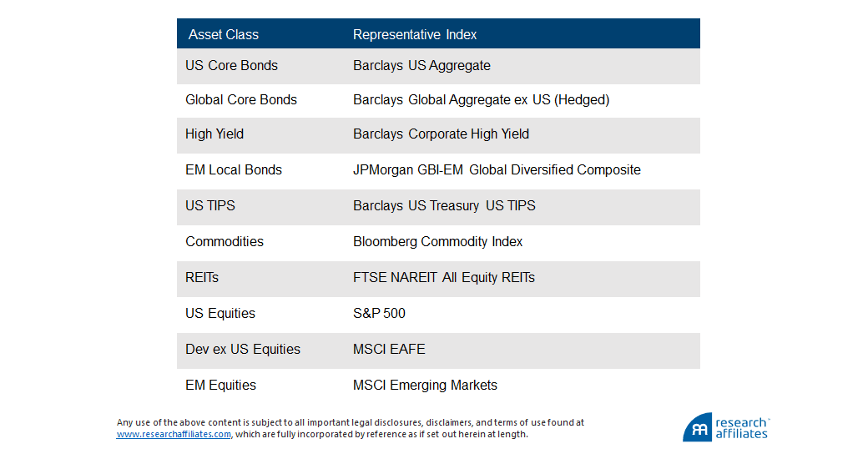
Task: Select the MSCI EAFE index
Action: [x=389, y=349]
